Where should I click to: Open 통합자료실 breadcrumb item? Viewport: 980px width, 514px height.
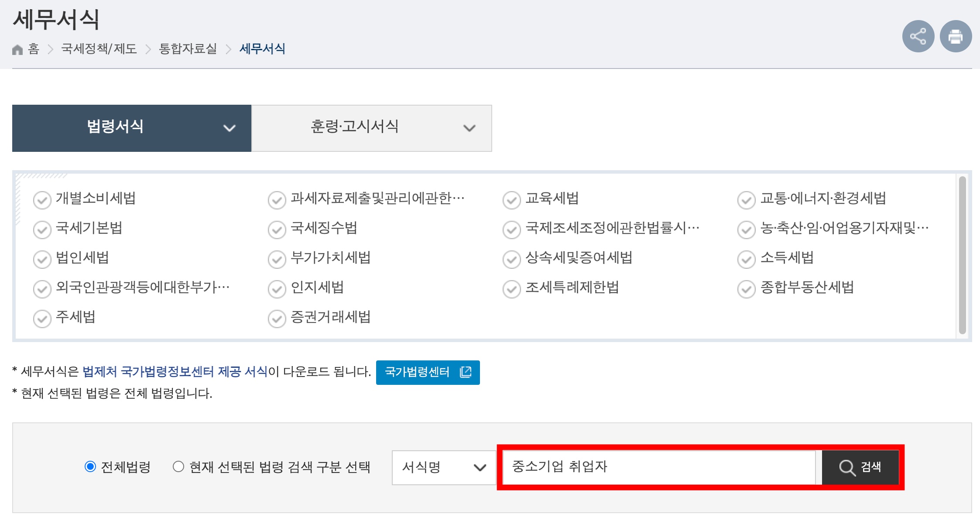tap(188, 49)
